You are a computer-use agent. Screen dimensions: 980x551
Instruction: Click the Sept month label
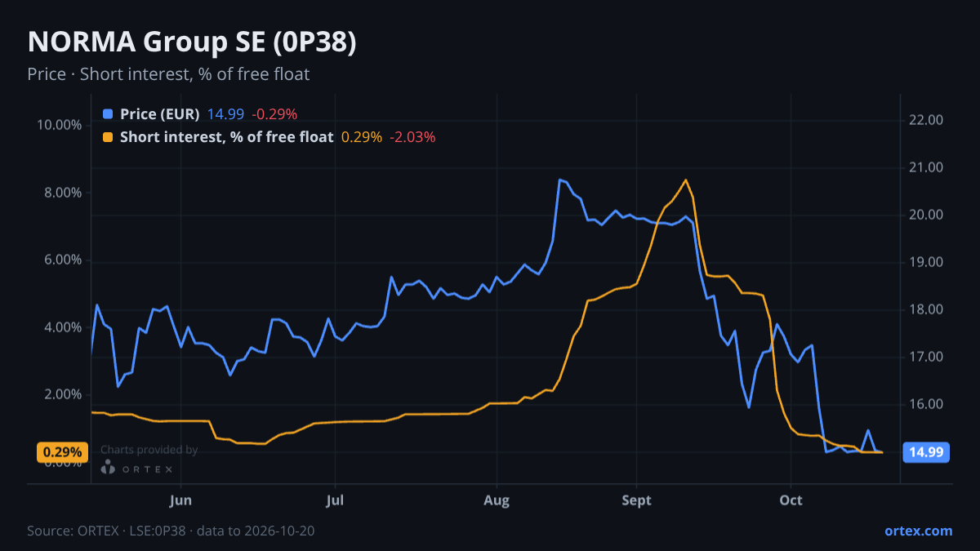click(x=637, y=500)
